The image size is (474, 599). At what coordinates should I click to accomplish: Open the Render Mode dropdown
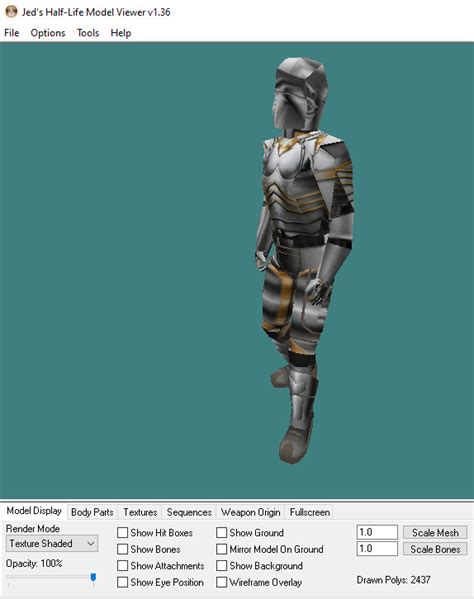52,543
